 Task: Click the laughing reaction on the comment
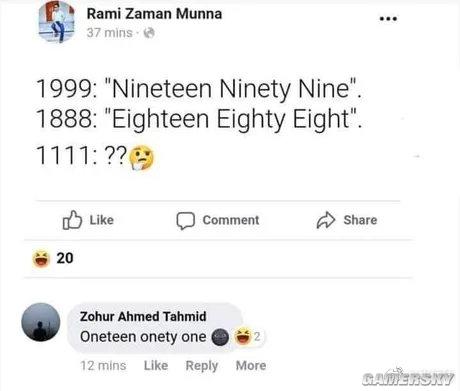[243, 337]
